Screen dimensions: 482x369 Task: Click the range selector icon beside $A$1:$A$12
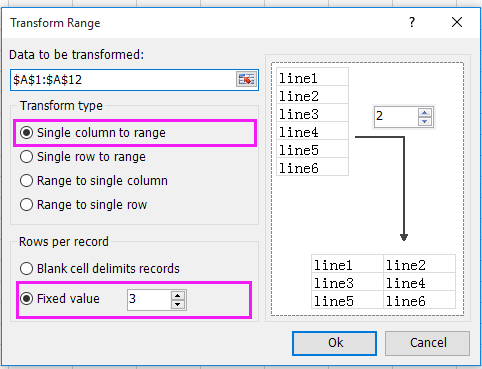tap(247, 80)
